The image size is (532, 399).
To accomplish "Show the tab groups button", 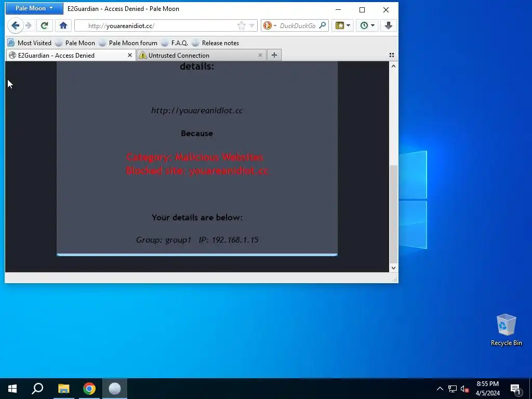I will pos(392,55).
